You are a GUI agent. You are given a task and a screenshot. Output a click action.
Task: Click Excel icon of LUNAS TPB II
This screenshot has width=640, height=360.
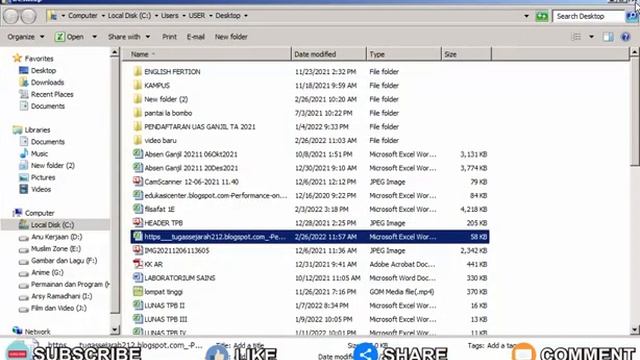click(138, 305)
